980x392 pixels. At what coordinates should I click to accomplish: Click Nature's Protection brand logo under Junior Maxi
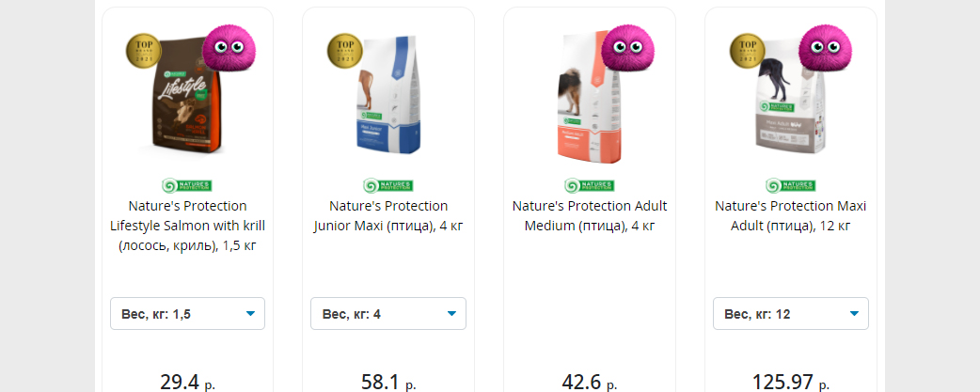(x=388, y=185)
